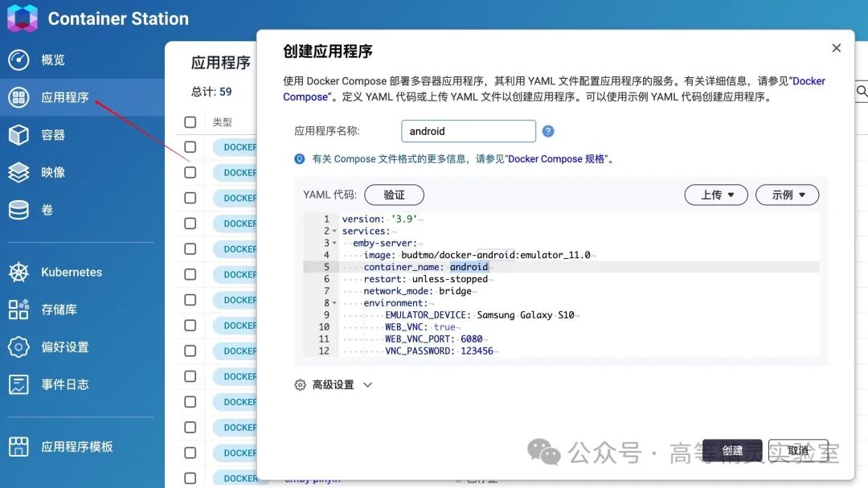Image resolution: width=868 pixels, height=488 pixels.
Task: Click the restart unless-stopped line
Action: point(426,279)
